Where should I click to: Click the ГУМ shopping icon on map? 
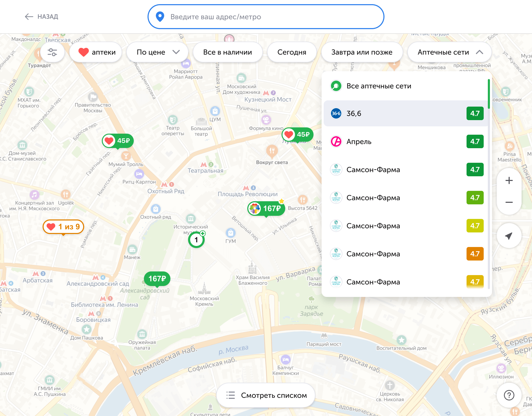[x=231, y=232]
